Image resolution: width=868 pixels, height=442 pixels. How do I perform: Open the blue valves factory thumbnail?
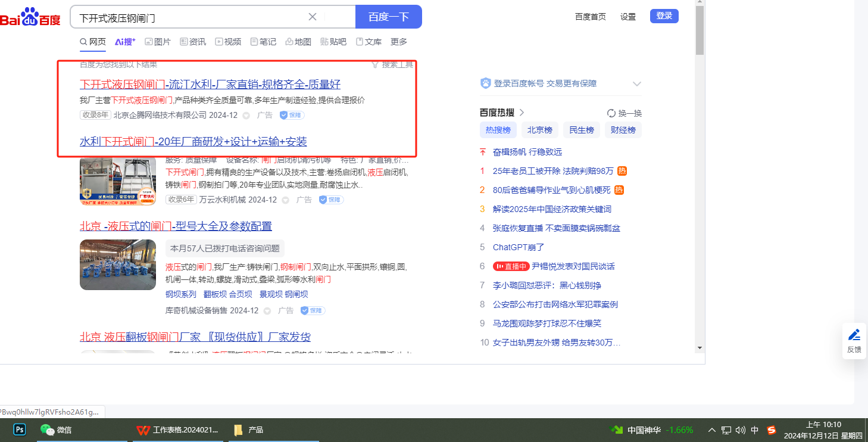pos(118,264)
